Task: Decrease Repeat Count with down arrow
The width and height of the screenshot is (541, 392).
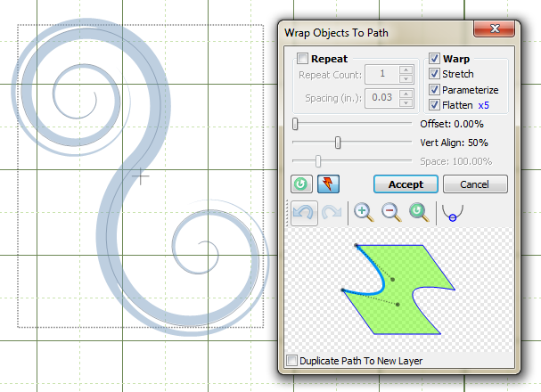Action: click(406, 79)
